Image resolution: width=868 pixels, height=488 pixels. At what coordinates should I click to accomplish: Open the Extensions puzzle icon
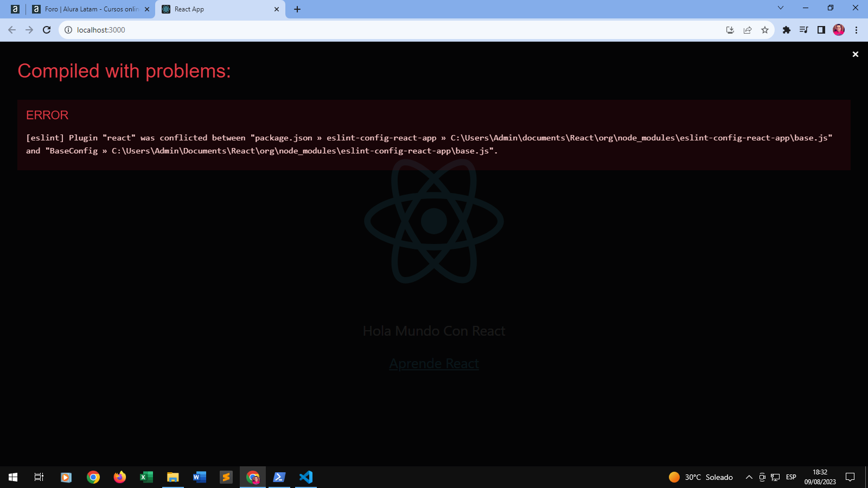pyautogui.click(x=787, y=30)
